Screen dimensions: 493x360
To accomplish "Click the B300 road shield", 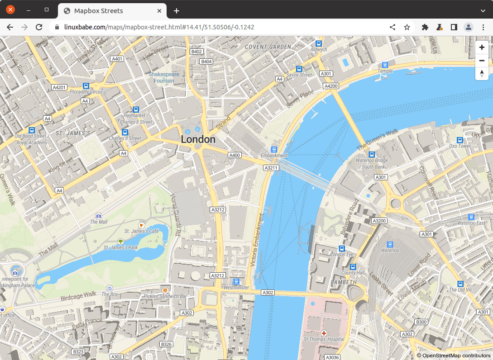I will pyautogui.click(x=421, y=322).
